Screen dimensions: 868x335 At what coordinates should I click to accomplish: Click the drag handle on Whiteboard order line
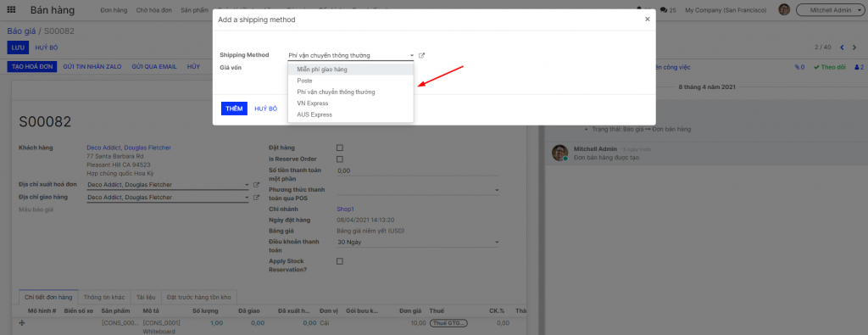click(x=22, y=323)
